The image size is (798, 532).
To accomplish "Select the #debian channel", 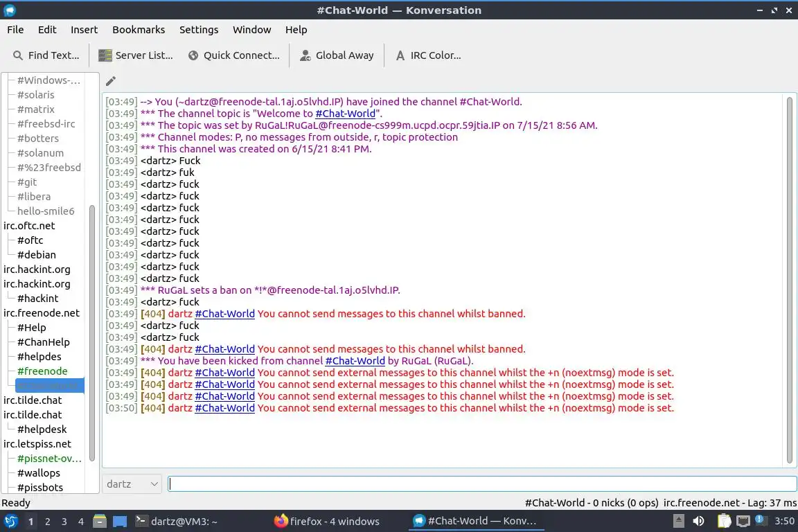I will click(36, 254).
